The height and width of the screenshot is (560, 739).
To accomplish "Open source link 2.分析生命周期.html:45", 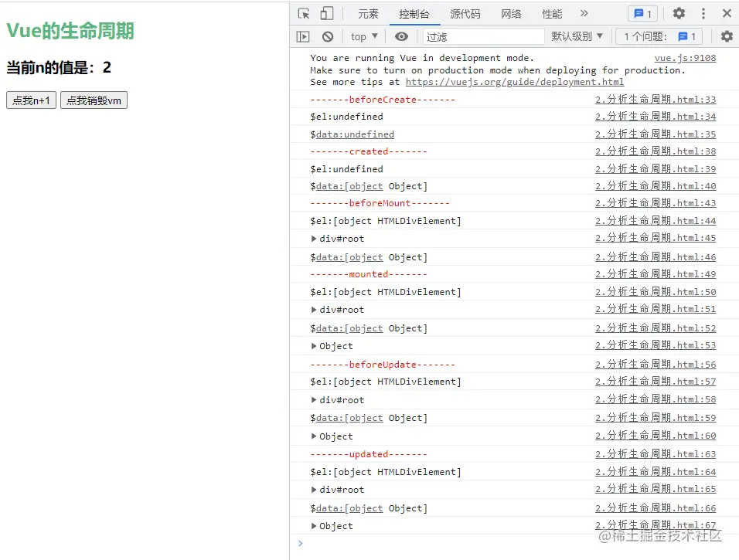I will (x=656, y=238).
